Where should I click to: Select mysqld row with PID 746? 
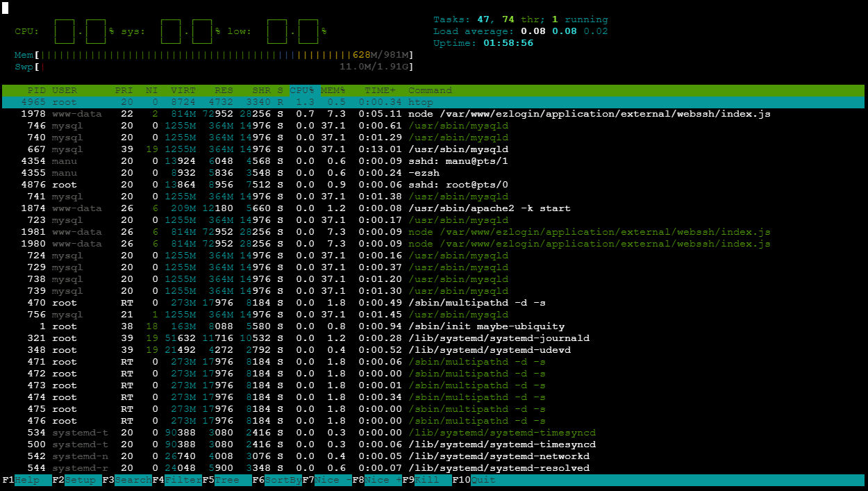[433, 126]
